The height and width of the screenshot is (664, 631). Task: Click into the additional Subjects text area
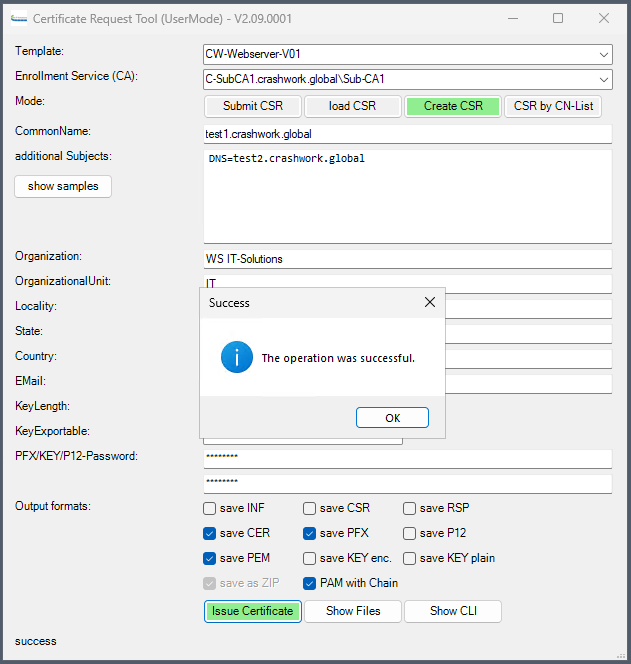pos(408,196)
